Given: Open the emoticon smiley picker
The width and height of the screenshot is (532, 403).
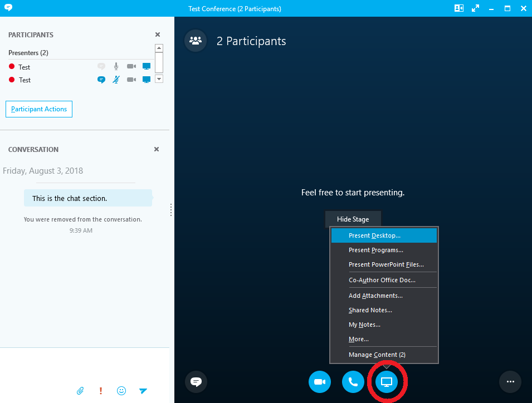Looking at the screenshot, I should point(121,391).
